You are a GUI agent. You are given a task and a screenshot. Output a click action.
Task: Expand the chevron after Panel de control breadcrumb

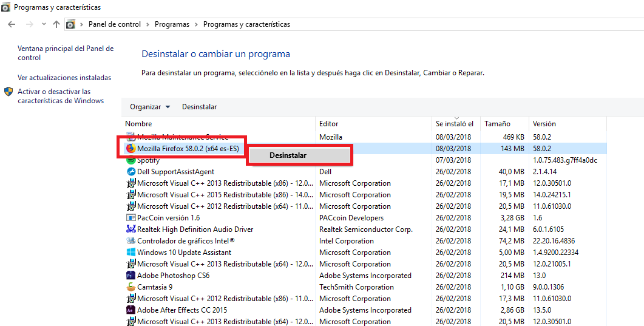(148, 25)
